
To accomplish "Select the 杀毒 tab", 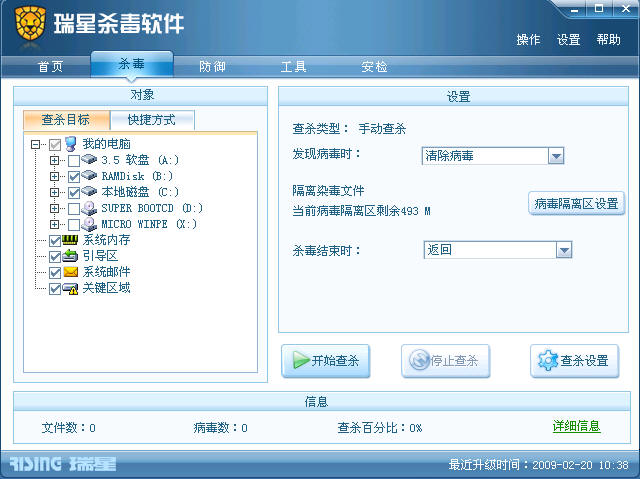I will tap(132, 64).
